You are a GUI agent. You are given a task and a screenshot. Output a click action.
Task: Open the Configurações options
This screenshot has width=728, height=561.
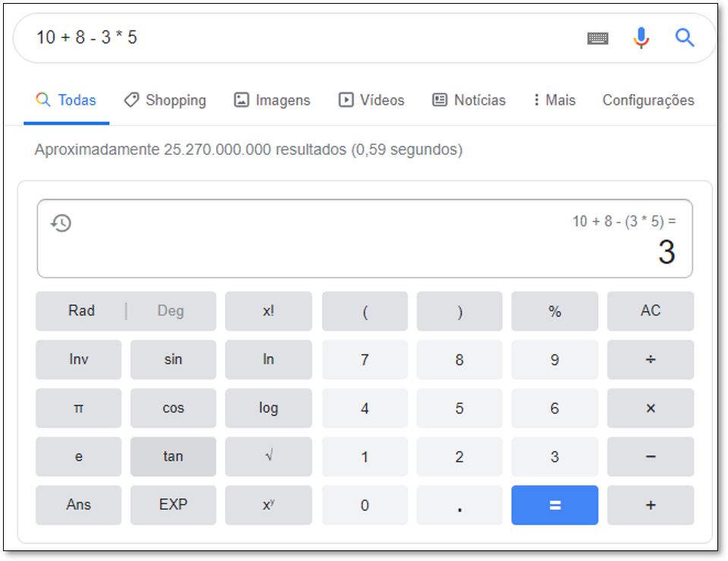coord(648,100)
